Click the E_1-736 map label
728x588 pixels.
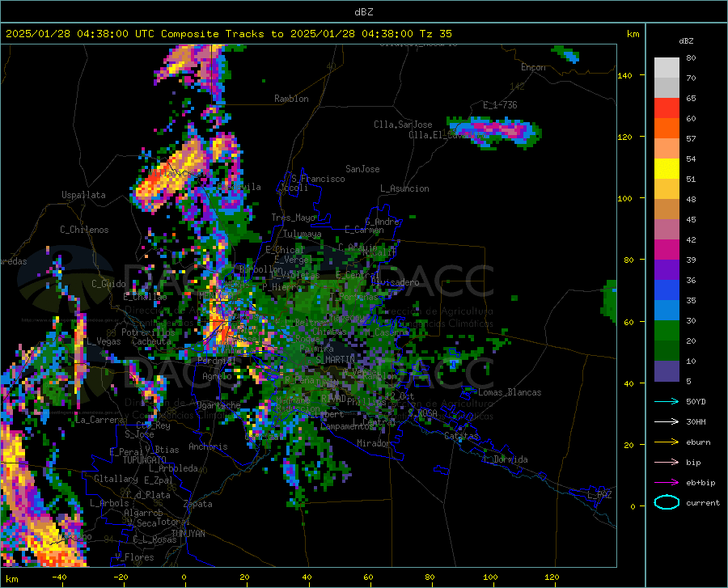coord(500,105)
